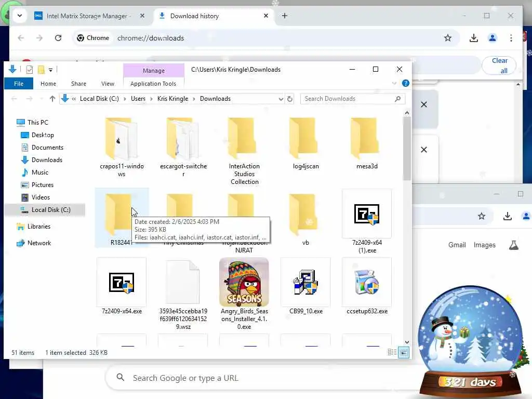The width and height of the screenshot is (532, 399).
Task: Open address bar previous locations dropdown
Action: point(281,99)
